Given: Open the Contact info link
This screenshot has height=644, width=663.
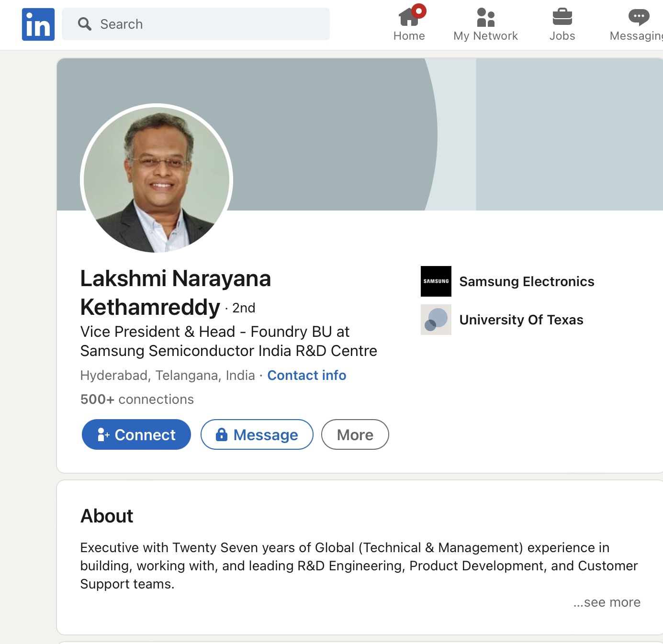Looking at the screenshot, I should pyautogui.click(x=307, y=375).
